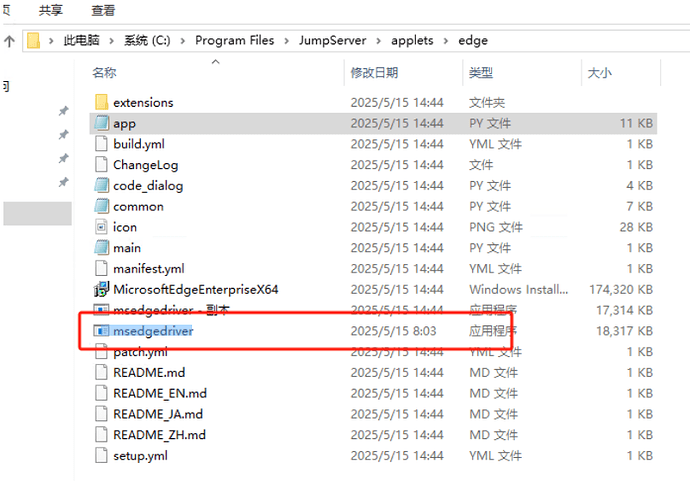Click the 174,320 KB size cell

pos(621,289)
